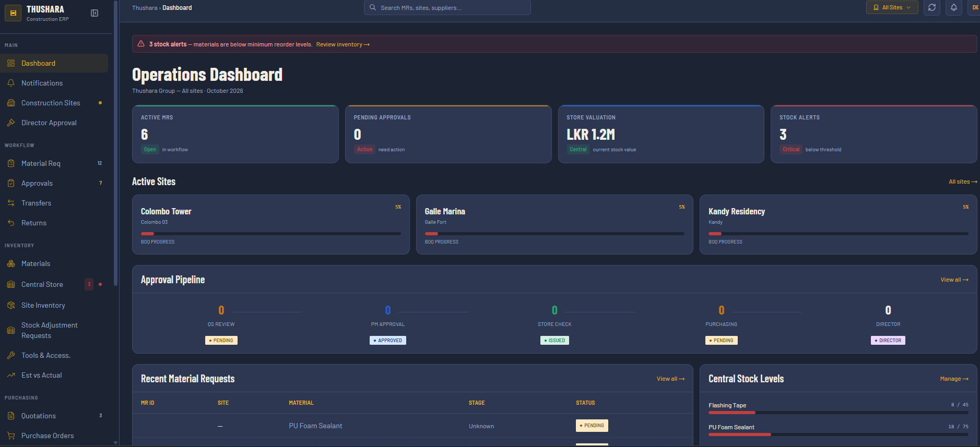
Task: Click the Store Check ISSUED badge
Action: click(x=554, y=340)
